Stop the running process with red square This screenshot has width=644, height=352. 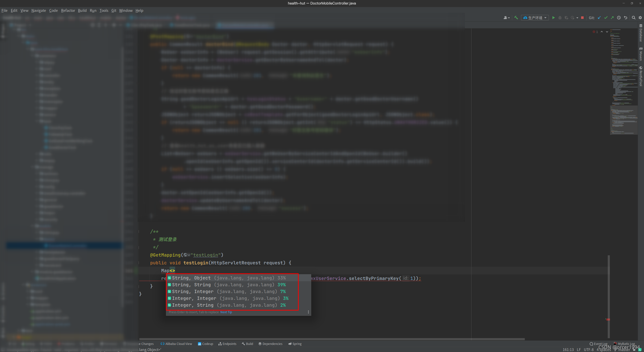pyautogui.click(x=582, y=18)
